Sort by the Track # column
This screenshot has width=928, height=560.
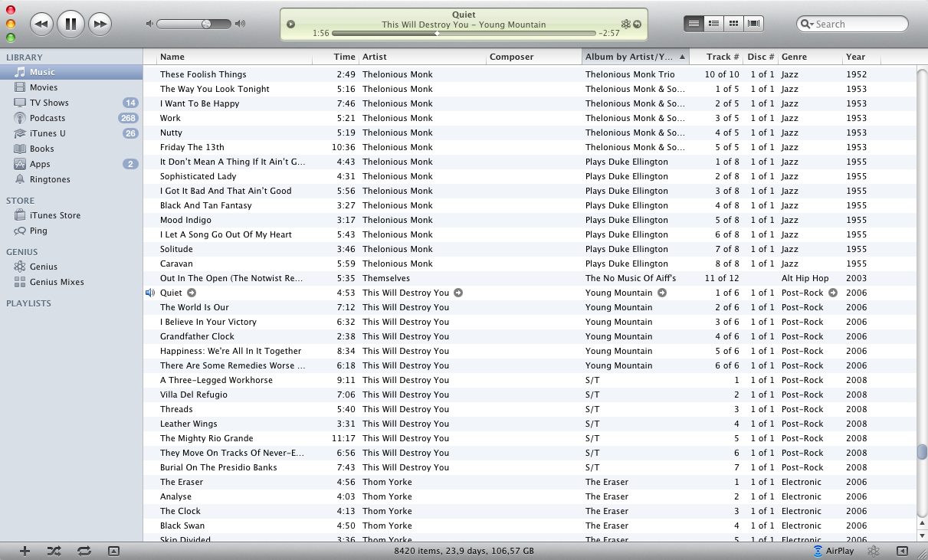(716, 57)
